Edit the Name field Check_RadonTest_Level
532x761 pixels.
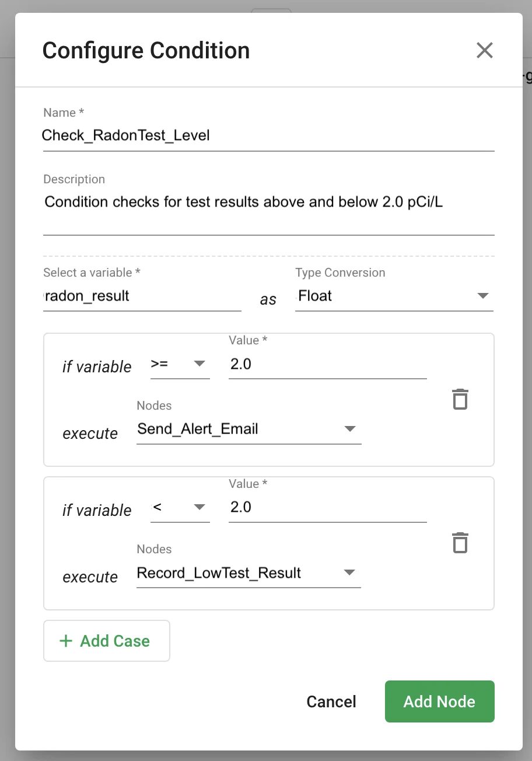click(268, 136)
